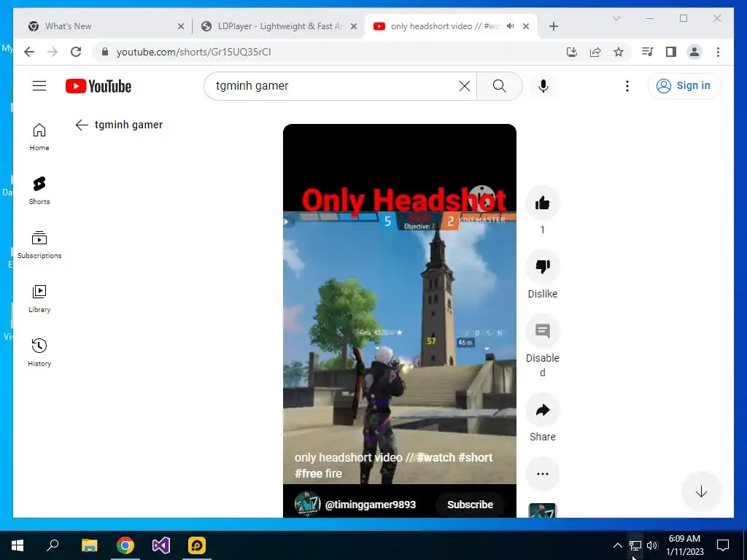This screenshot has width=747, height=560.
Task: Open YouTube settings three-dot menu
Action: 627,86
